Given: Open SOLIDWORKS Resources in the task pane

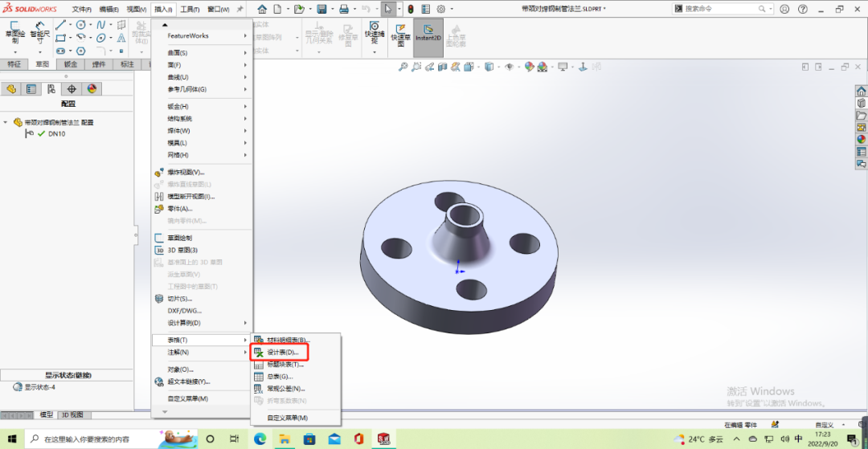Looking at the screenshot, I should point(862,92).
